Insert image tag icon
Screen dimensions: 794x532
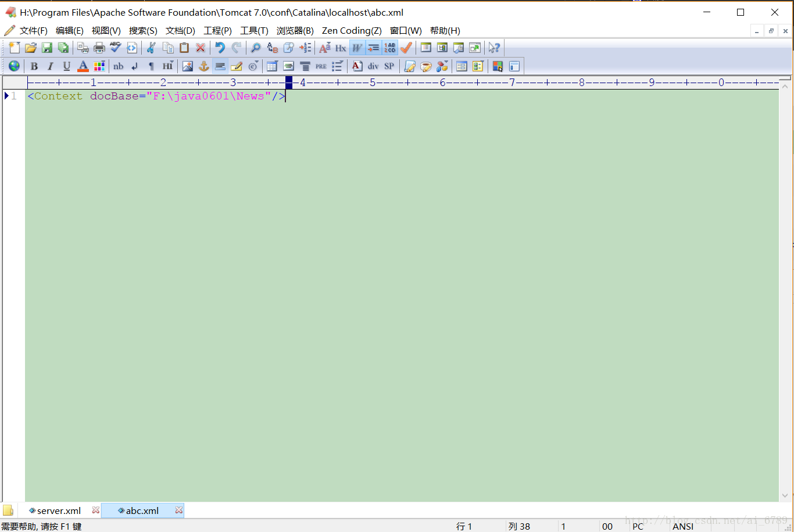pyautogui.click(x=187, y=66)
